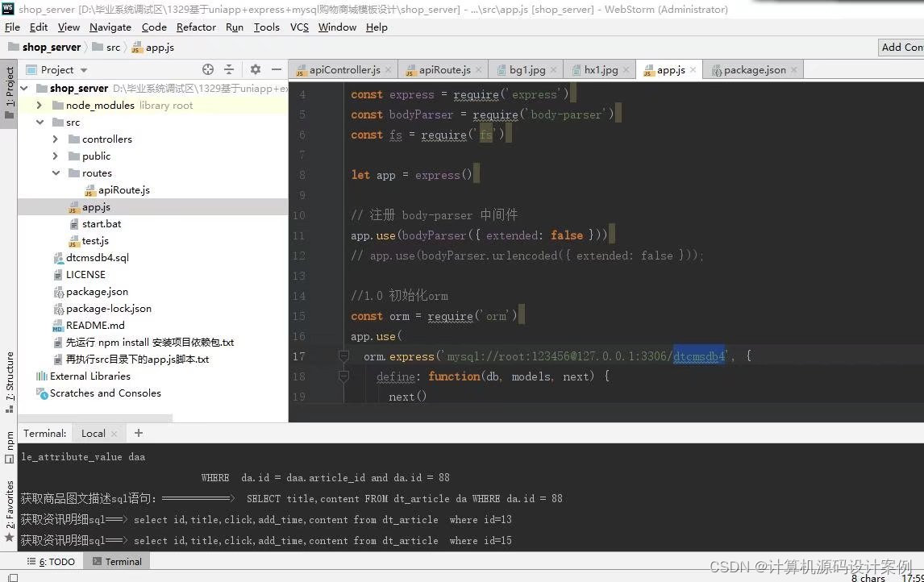Expand the controllers folder
Screen dimensions: 924x582
[x=56, y=139]
